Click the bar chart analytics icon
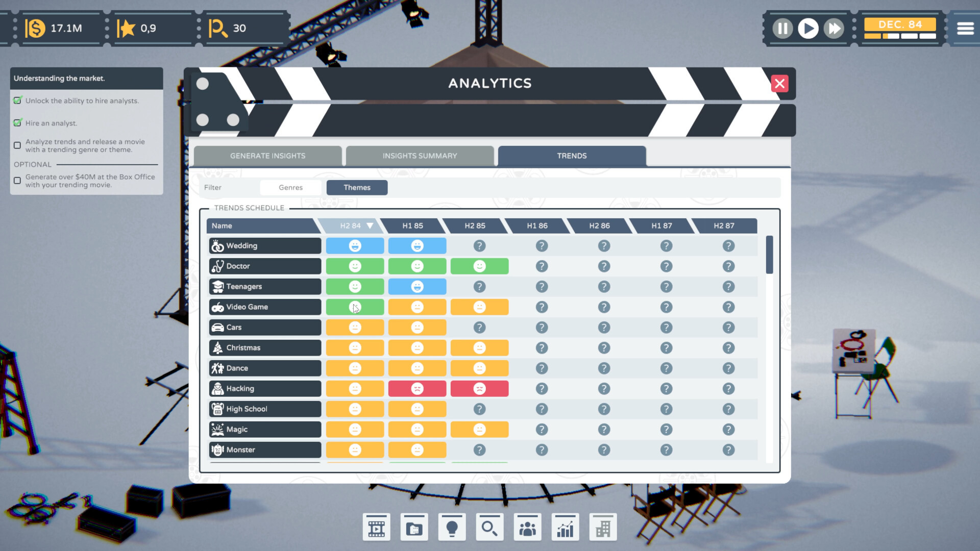This screenshot has height=551, width=980. pyautogui.click(x=565, y=528)
